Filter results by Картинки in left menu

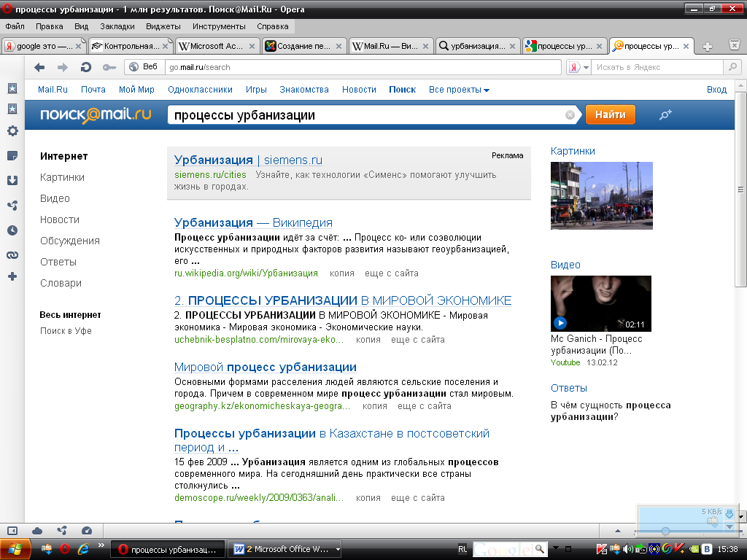click(62, 177)
